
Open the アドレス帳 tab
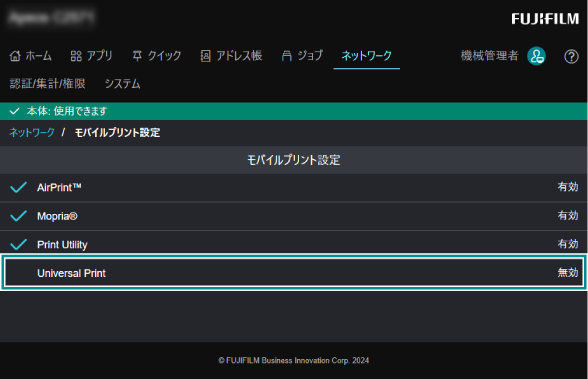point(231,56)
